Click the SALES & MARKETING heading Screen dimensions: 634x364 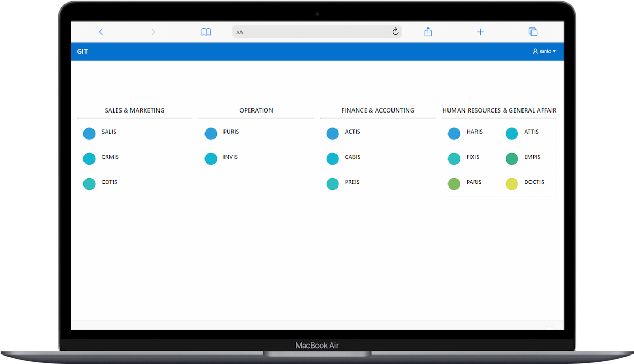point(135,110)
